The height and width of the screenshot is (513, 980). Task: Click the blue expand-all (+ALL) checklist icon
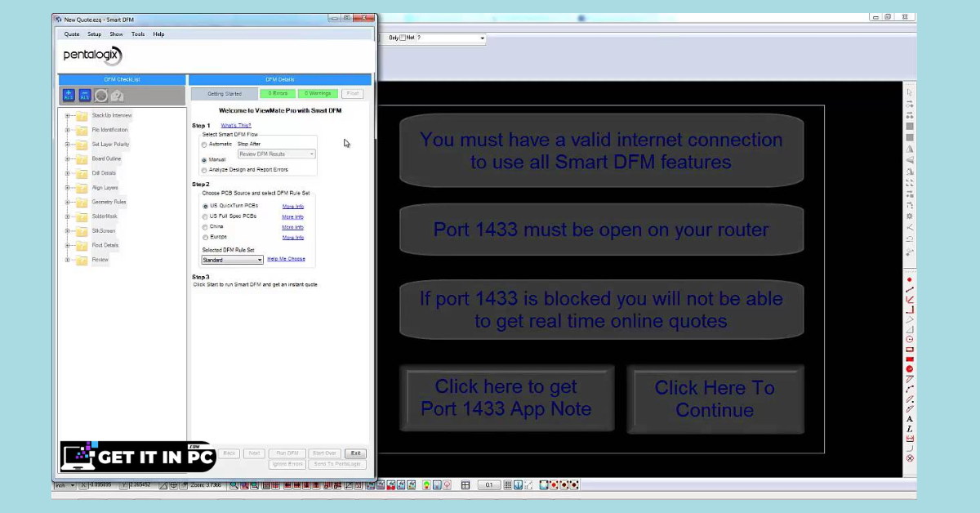tap(69, 96)
